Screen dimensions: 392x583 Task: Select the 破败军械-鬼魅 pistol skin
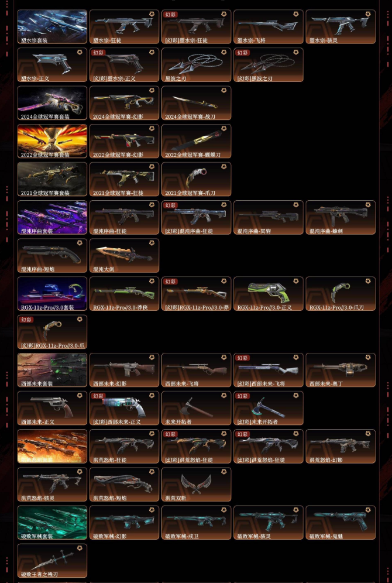pyautogui.click(x=341, y=522)
